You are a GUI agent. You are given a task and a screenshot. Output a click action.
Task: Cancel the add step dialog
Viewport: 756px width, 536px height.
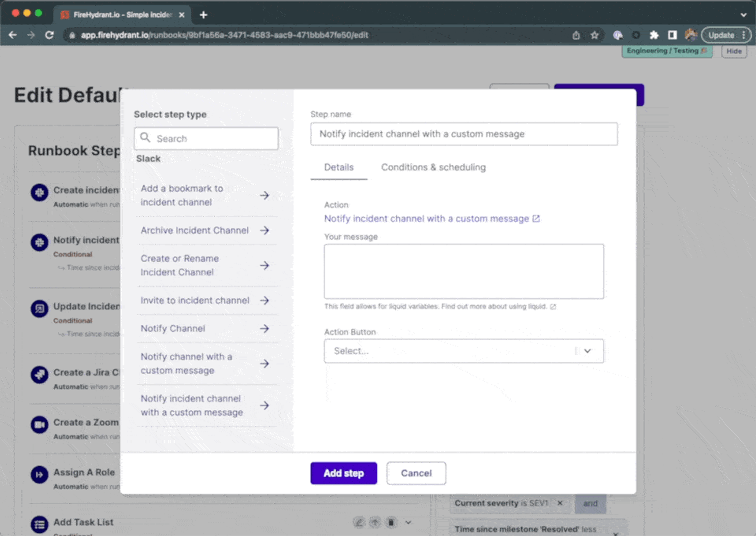coord(416,473)
